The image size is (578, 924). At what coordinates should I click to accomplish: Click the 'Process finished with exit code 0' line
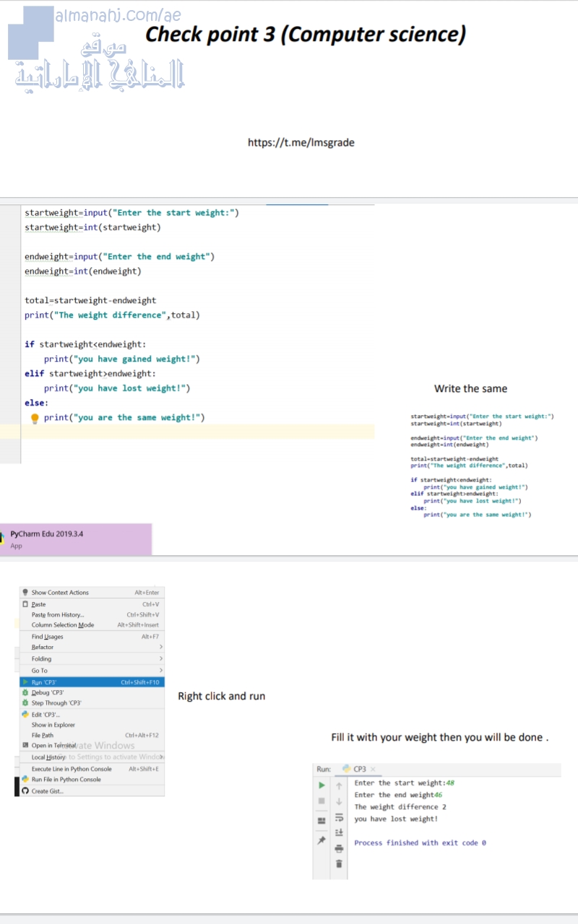pyautogui.click(x=420, y=843)
